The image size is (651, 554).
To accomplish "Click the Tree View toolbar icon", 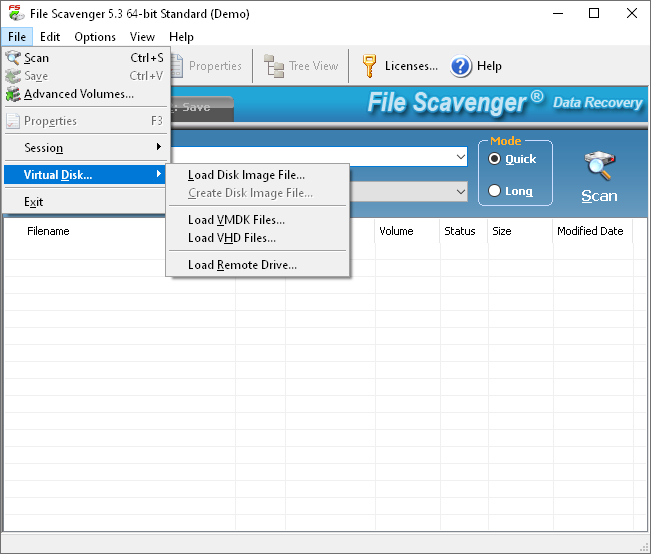I will tap(274, 66).
